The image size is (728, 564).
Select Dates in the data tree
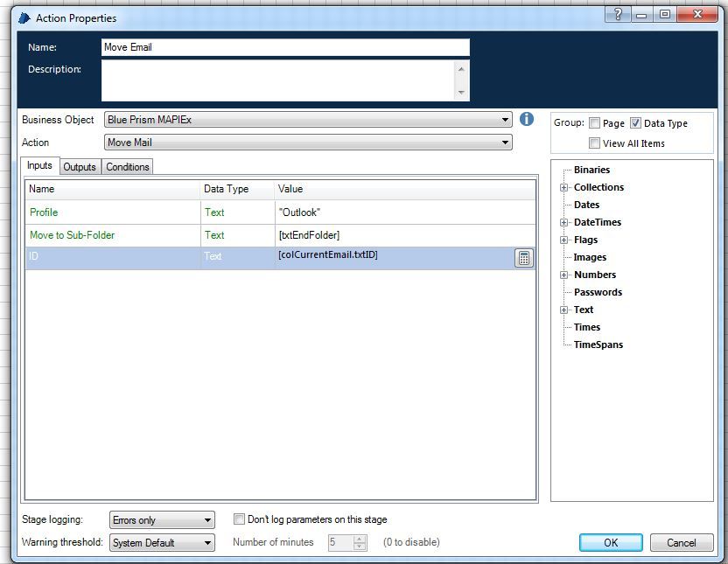point(586,205)
